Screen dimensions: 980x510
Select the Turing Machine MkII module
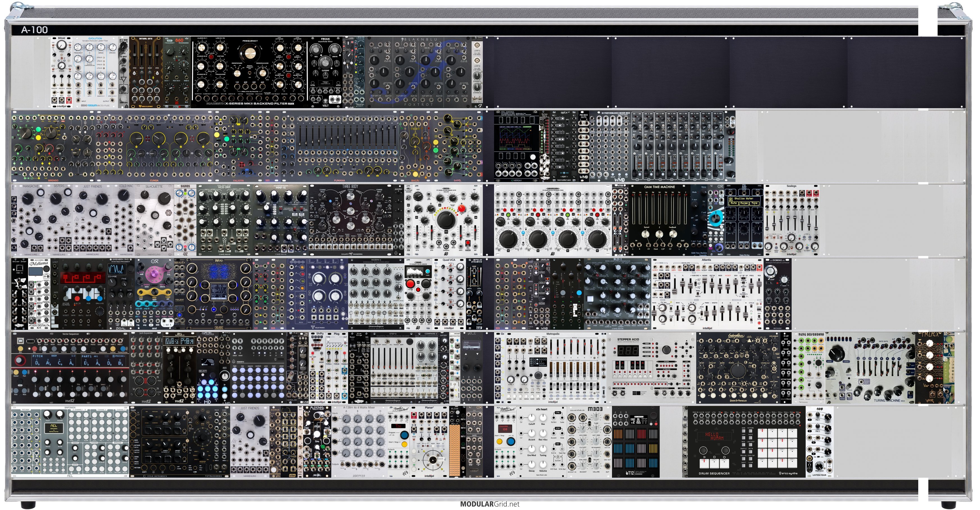pos(870,368)
